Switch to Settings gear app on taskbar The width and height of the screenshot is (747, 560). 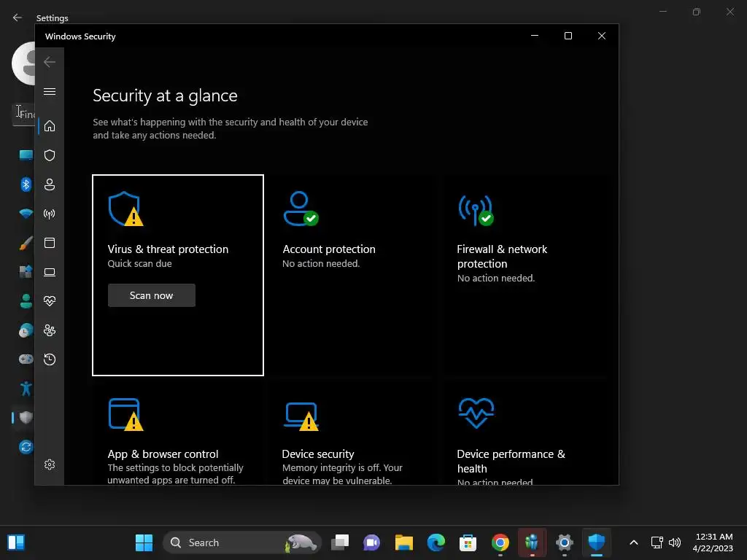tap(564, 542)
